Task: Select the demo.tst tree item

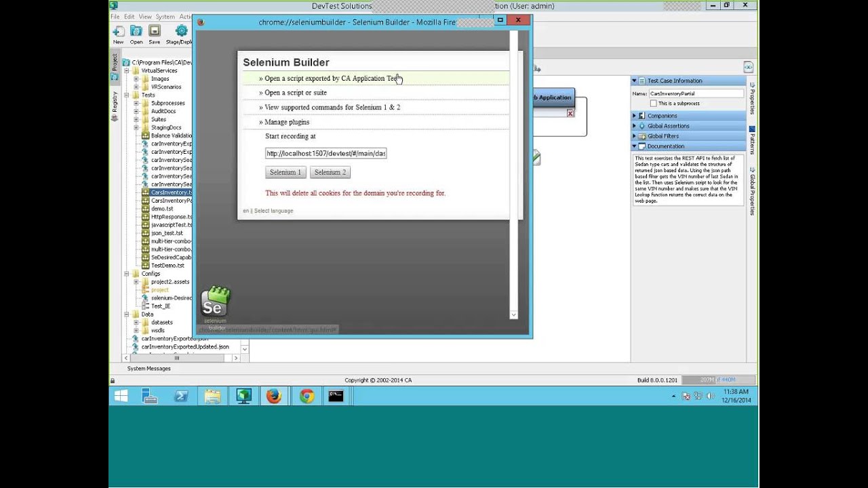Action: 163,209
